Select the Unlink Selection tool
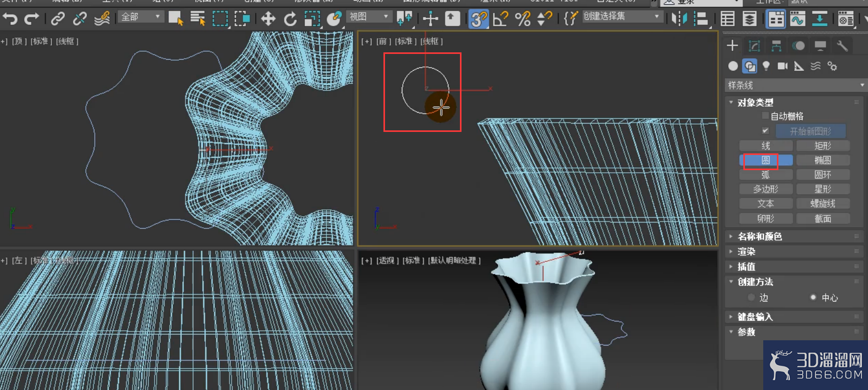 click(x=80, y=19)
